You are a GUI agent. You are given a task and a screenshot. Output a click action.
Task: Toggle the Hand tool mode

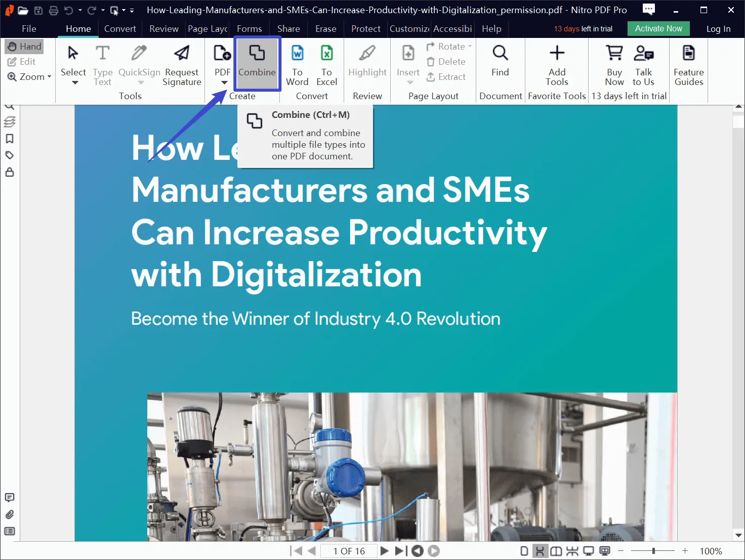(x=24, y=47)
